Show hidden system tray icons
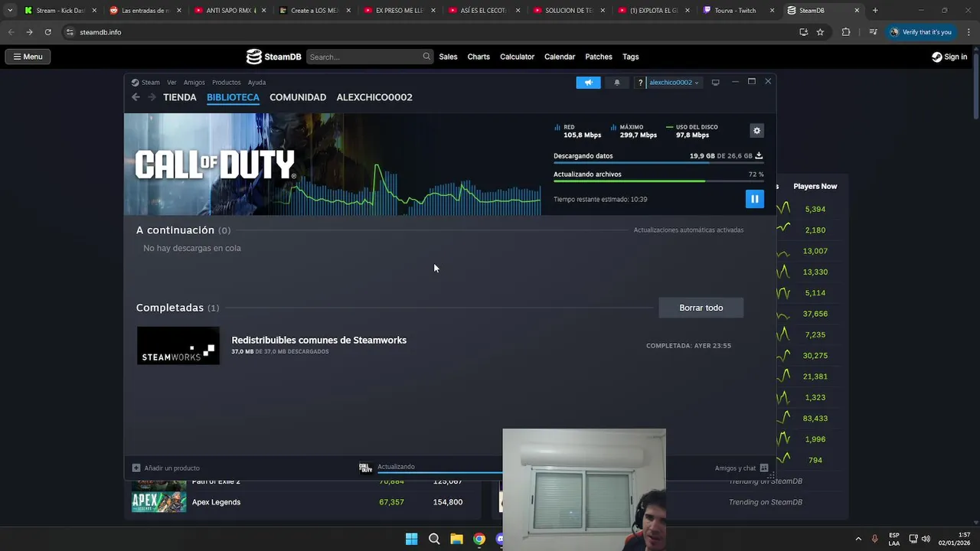The image size is (980, 551). [x=857, y=539]
